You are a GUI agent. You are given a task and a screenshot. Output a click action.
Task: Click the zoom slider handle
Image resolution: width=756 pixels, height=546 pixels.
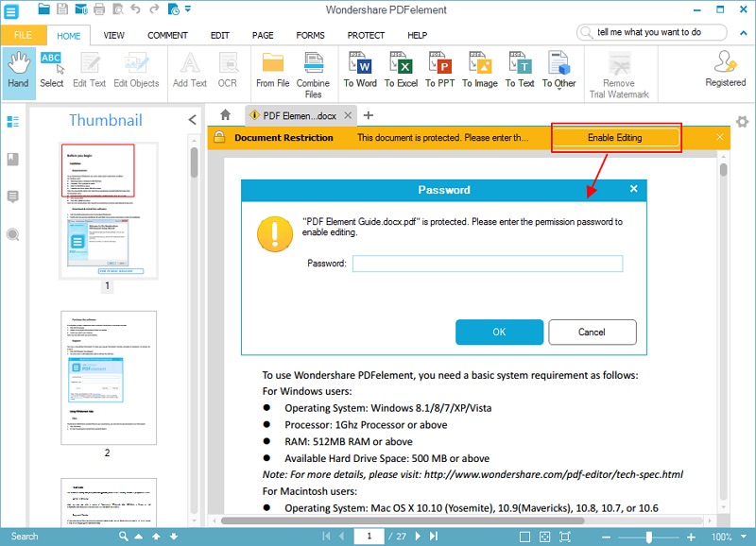click(x=649, y=537)
